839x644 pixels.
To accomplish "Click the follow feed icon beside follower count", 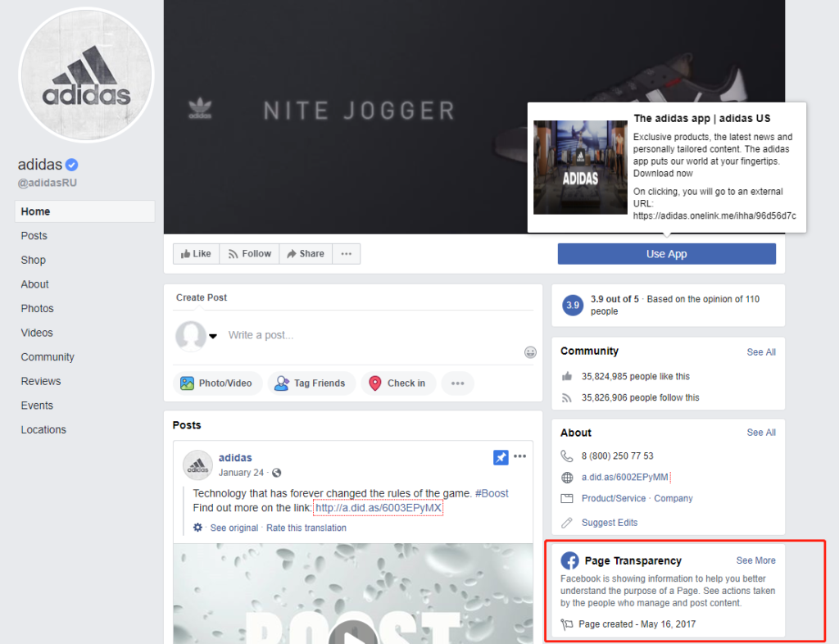I will point(567,398).
